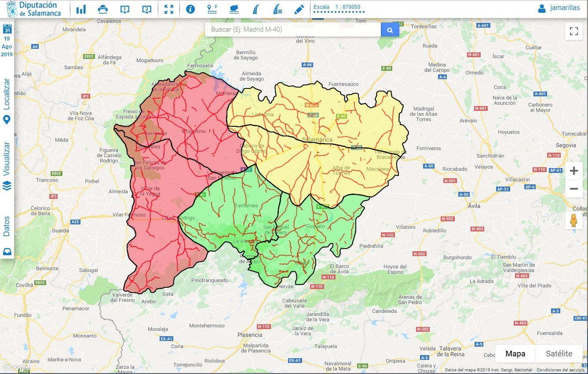Click the Ávila city label
This screenshot has width=588, height=374.
pos(475,205)
